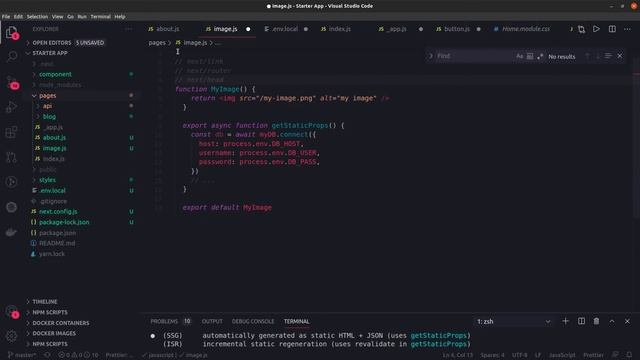The image size is (640, 360).
Task: Click Spaces: 4 indentation in status bar
Action: pyautogui.click(x=493, y=355)
